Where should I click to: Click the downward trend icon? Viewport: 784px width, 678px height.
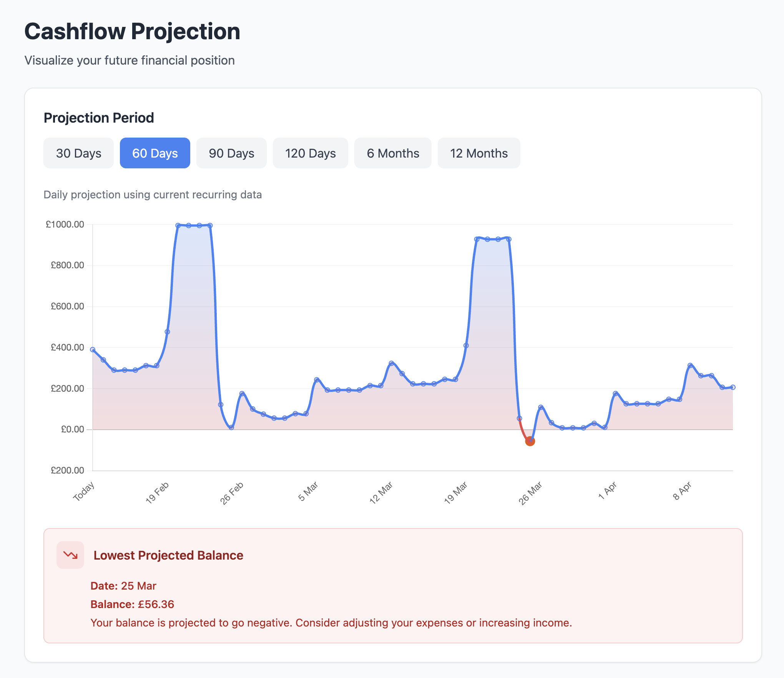[x=70, y=555]
